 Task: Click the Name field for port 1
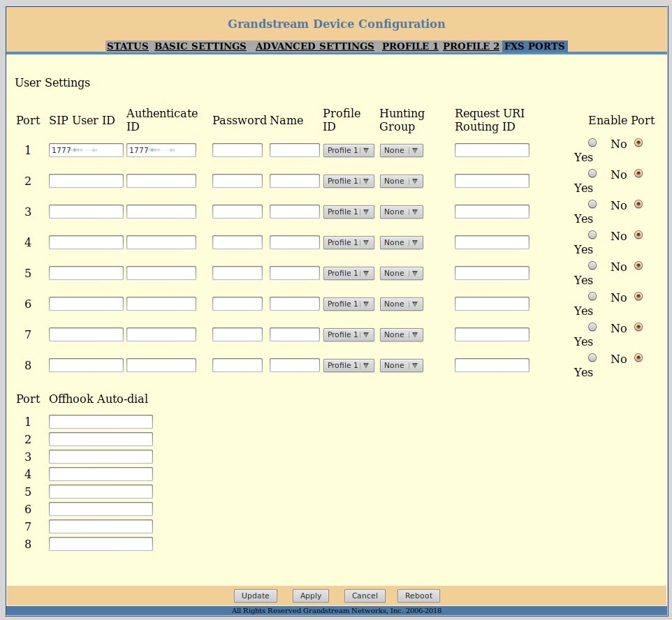point(294,150)
